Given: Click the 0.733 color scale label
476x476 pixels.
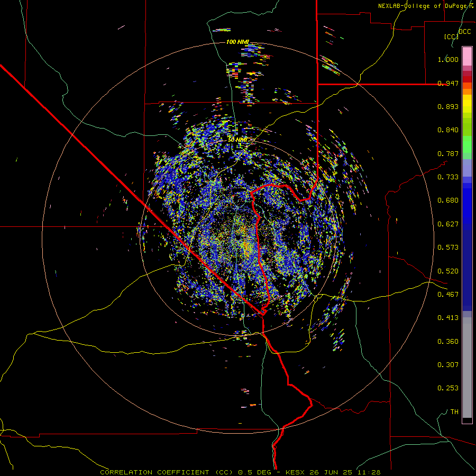Looking at the screenshot, I should (x=448, y=177).
